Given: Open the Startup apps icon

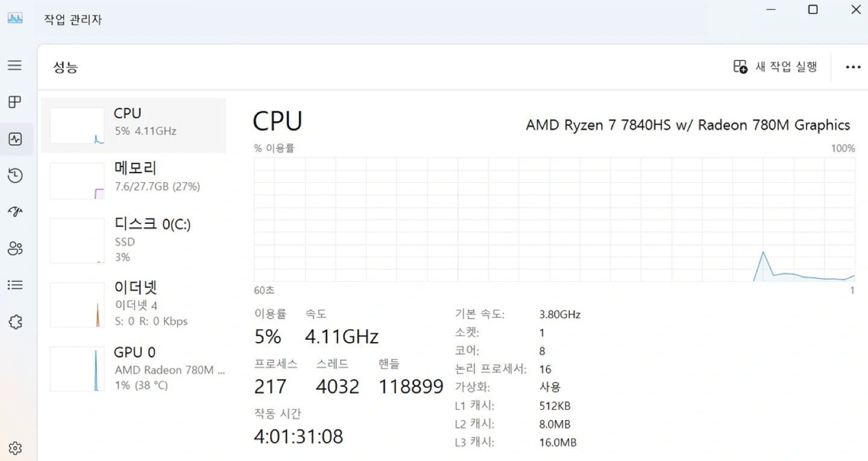Looking at the screenshot, I should point(15,212).
